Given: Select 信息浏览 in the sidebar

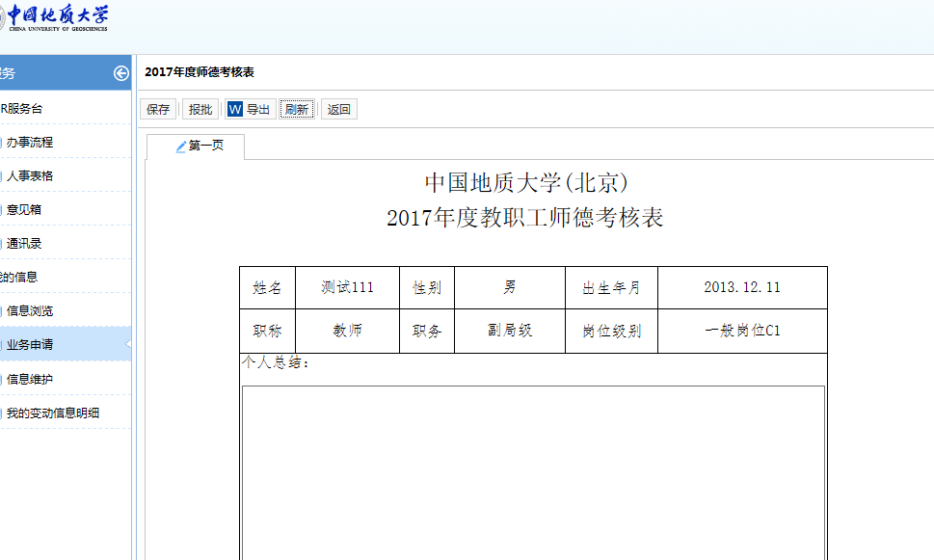Looking at the screenshot, I should click(x=30, y=310).
